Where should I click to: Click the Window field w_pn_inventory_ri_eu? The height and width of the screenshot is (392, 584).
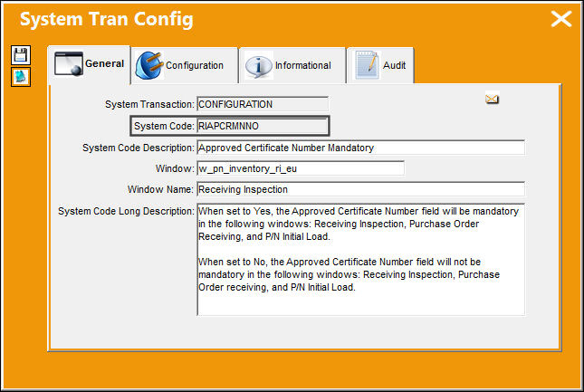[301, 168]
